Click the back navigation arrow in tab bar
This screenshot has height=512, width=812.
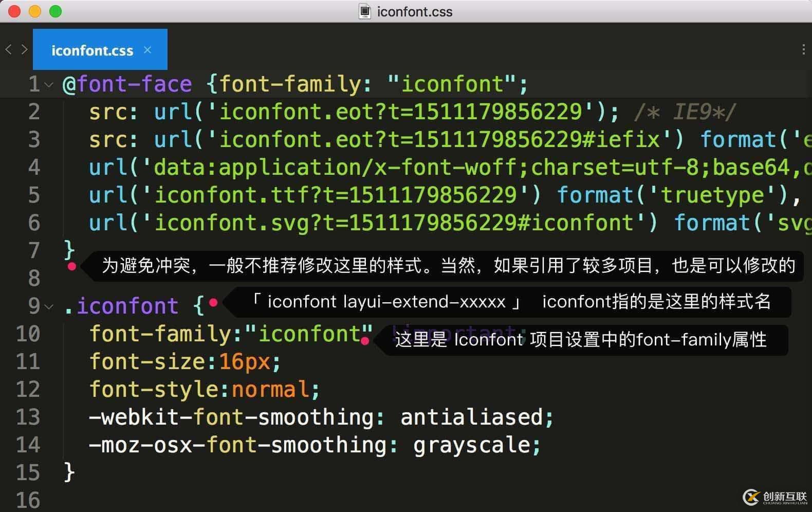[8, 49]
